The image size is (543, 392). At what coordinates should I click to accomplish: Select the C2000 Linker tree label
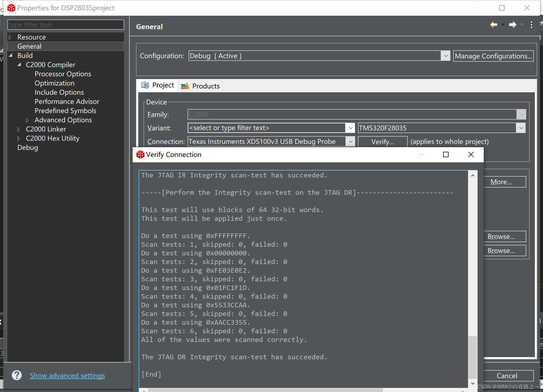(46, 129)
